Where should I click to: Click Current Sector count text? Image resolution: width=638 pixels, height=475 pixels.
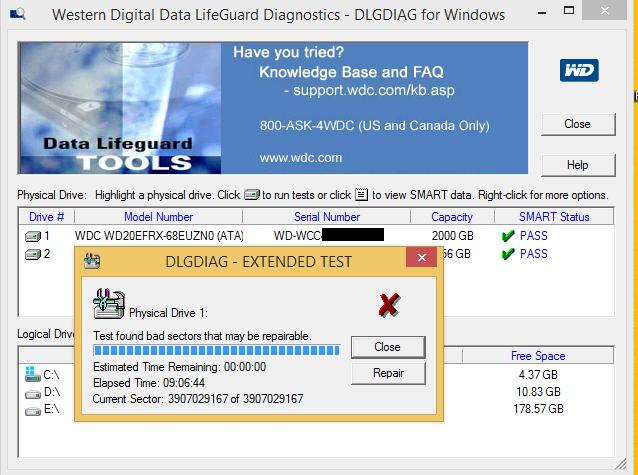pos(198,399)
